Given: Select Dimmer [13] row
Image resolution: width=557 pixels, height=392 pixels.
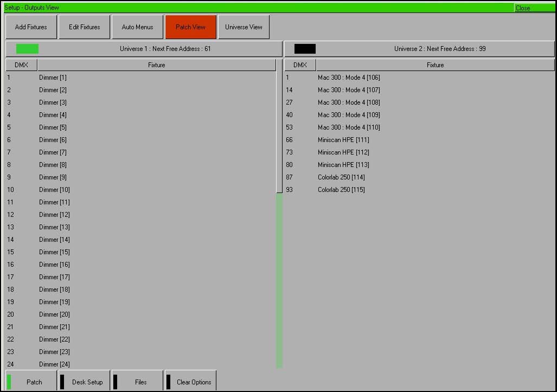Looking at the screenshot, I should pos(140,227).
